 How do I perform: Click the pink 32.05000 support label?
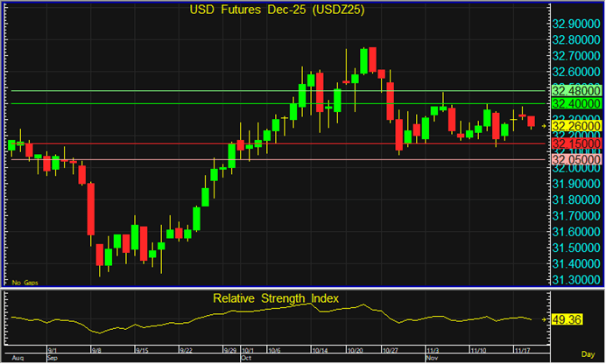[575, 159]
